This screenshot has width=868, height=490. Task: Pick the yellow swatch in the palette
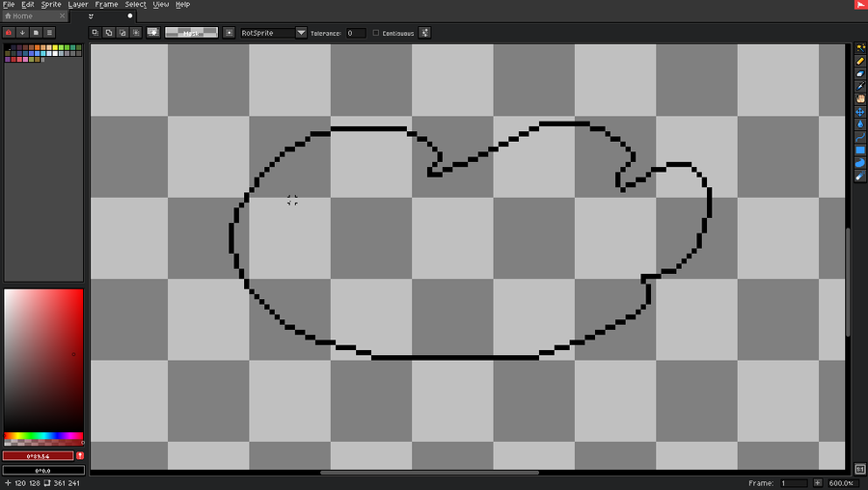click(55, 47)
